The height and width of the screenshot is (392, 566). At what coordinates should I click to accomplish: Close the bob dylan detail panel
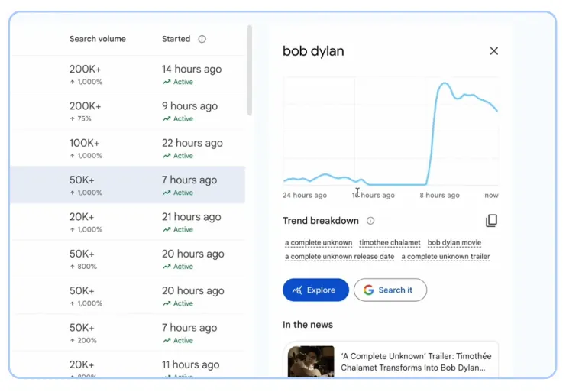[493, 51]
